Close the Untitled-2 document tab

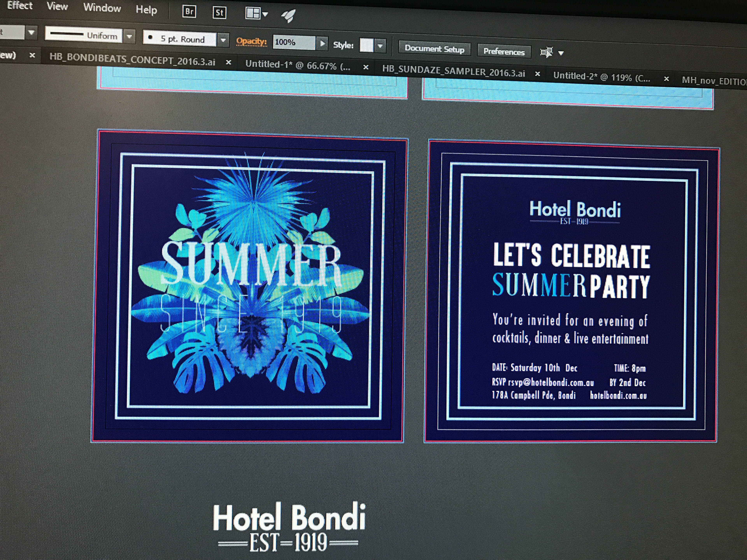tap(666, 79)
